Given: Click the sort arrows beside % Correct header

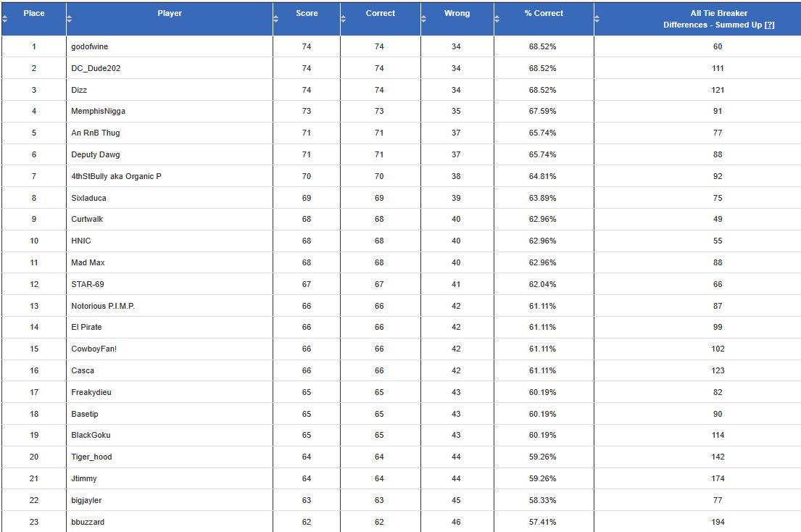Looking at the screenshot, I should tap(498, 20).
